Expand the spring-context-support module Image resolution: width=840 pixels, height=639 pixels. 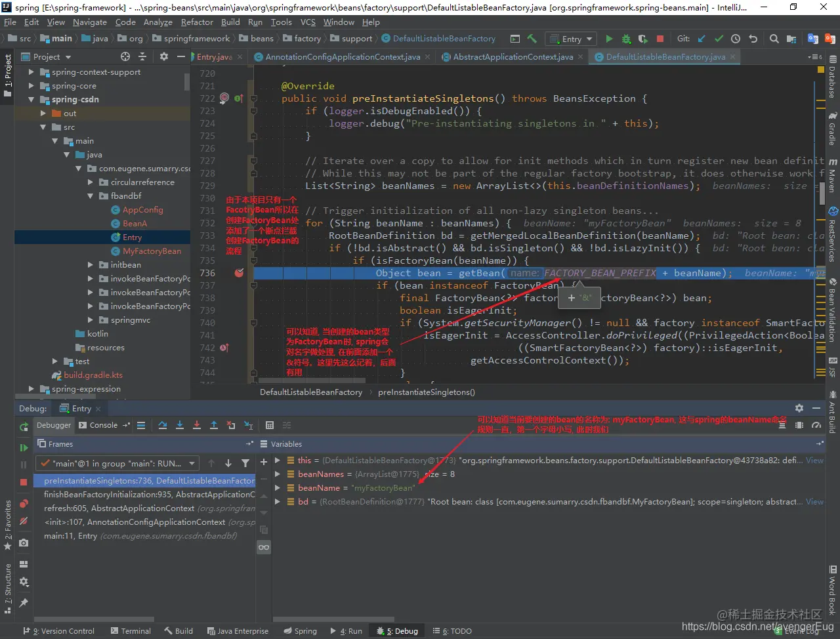pos(31,72)
